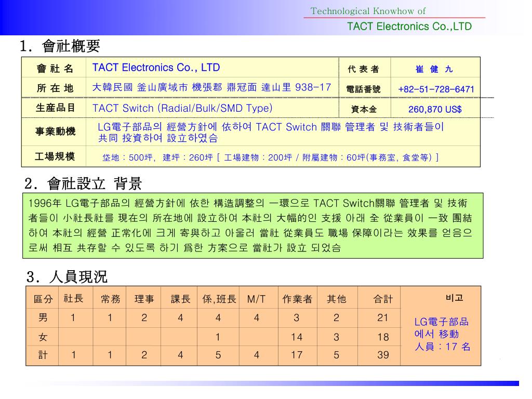
Task: Select the '男' row label
Action: click(x=43, y=317)
